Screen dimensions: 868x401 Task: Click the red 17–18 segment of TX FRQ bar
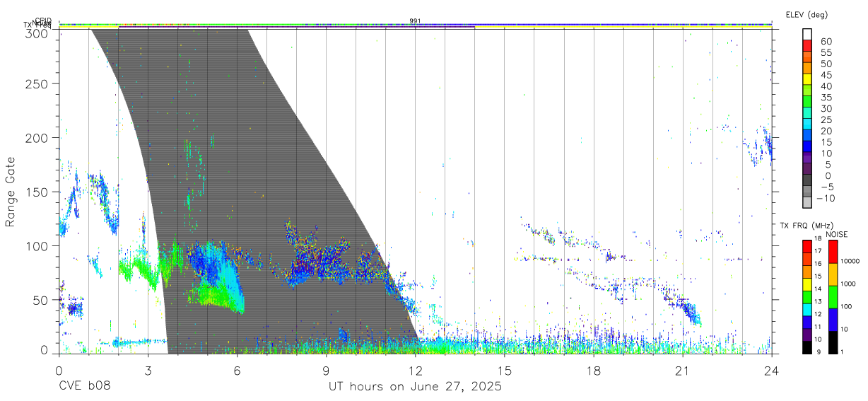tap(807, 246)
